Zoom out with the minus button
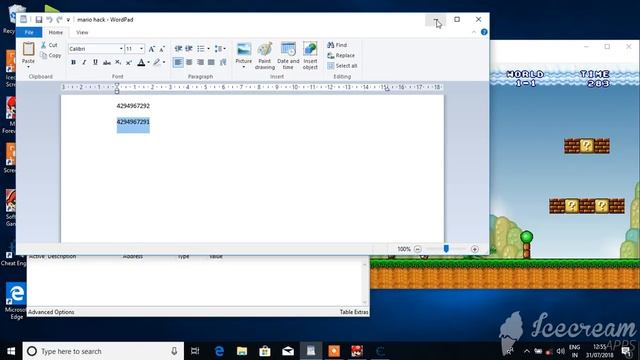Screen dimensions: 640x360 click(418, 249)
